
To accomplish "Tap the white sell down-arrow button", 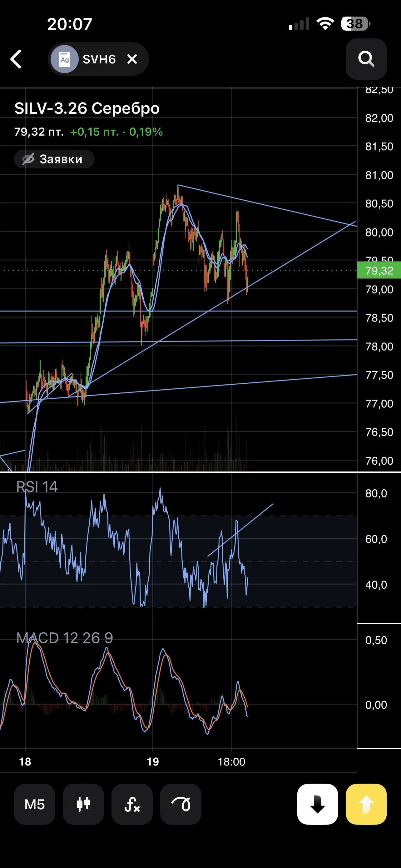I will coord(318,804).
